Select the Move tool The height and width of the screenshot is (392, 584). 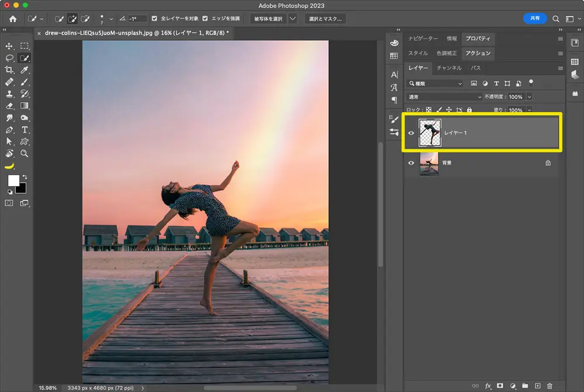click(x=9, y=46)
